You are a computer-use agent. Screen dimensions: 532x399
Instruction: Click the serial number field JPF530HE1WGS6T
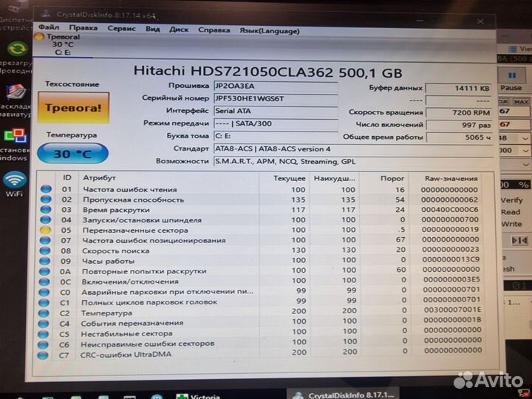point(276,99)
